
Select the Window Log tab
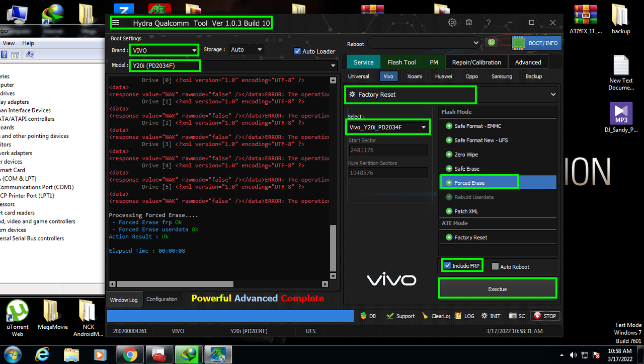click(x=124, y=300)
